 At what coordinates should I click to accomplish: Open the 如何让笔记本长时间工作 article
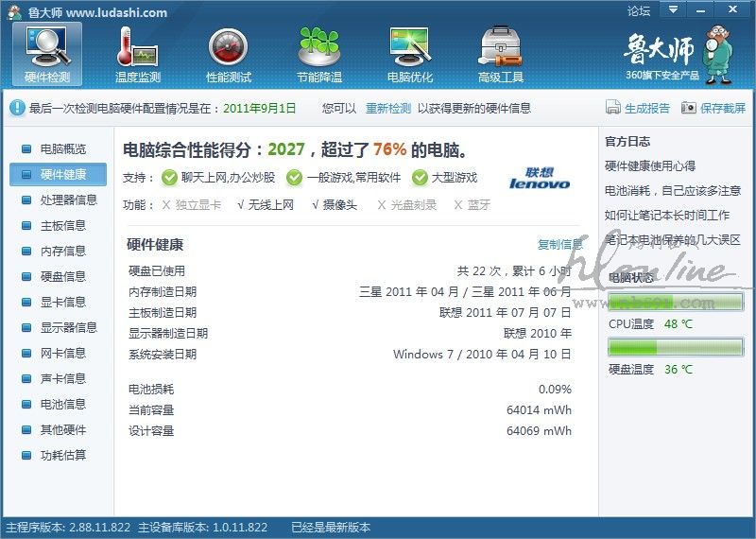667,216
